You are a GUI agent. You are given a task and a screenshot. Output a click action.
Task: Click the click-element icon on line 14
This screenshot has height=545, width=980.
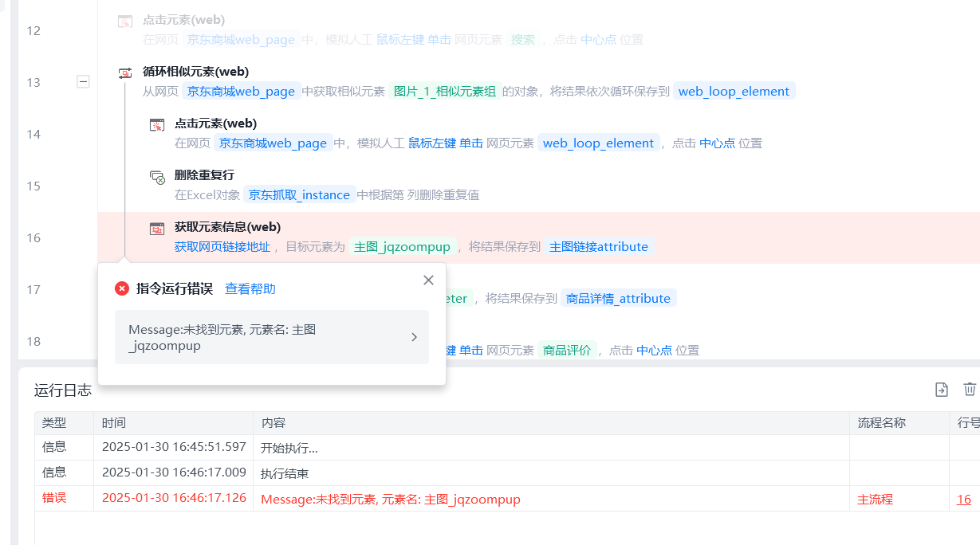[157, 124]
